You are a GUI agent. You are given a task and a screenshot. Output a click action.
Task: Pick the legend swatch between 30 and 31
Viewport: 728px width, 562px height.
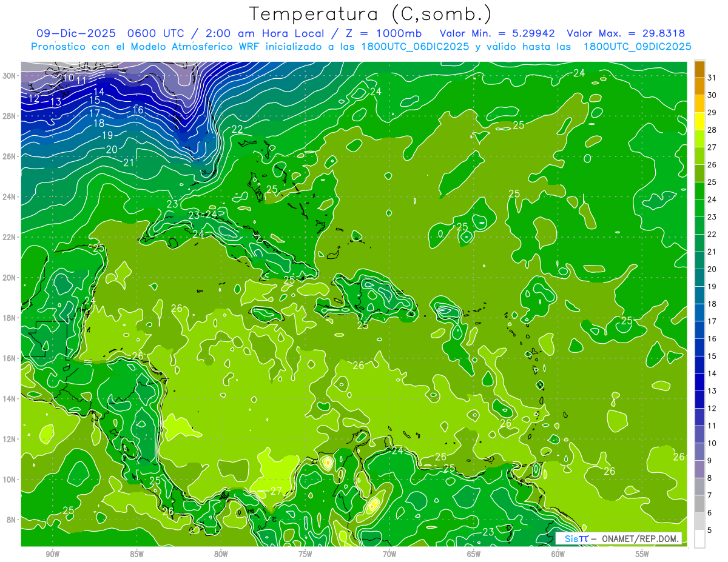click(x=699, y=86)
